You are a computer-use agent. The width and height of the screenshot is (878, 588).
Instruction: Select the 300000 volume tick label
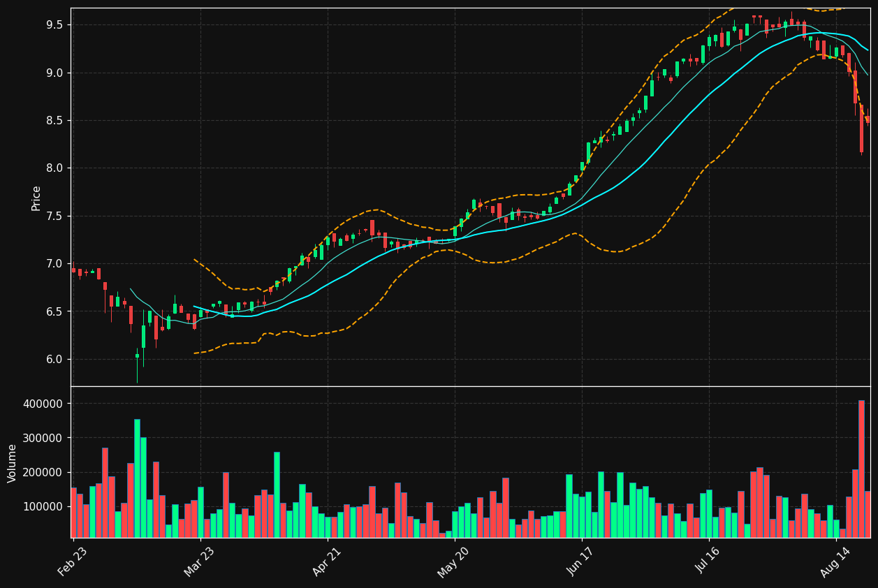pyautogui.click(x=44, y=438)
